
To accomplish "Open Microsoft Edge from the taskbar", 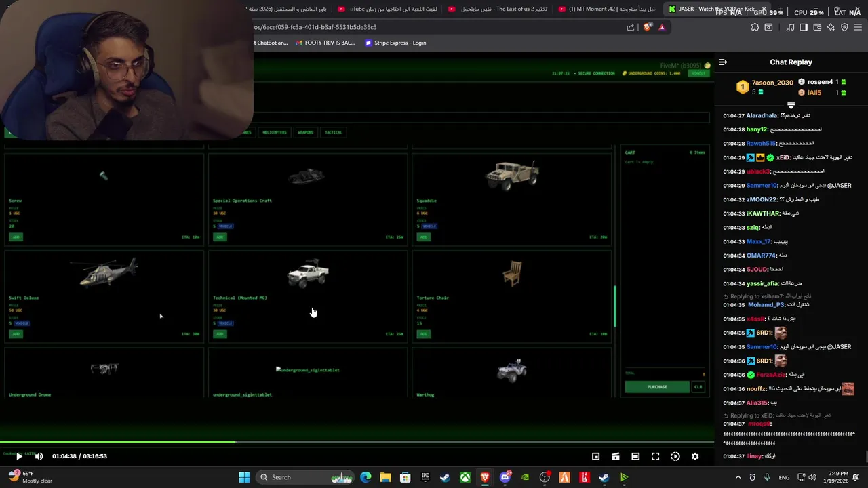I will [x=366, y=477].
